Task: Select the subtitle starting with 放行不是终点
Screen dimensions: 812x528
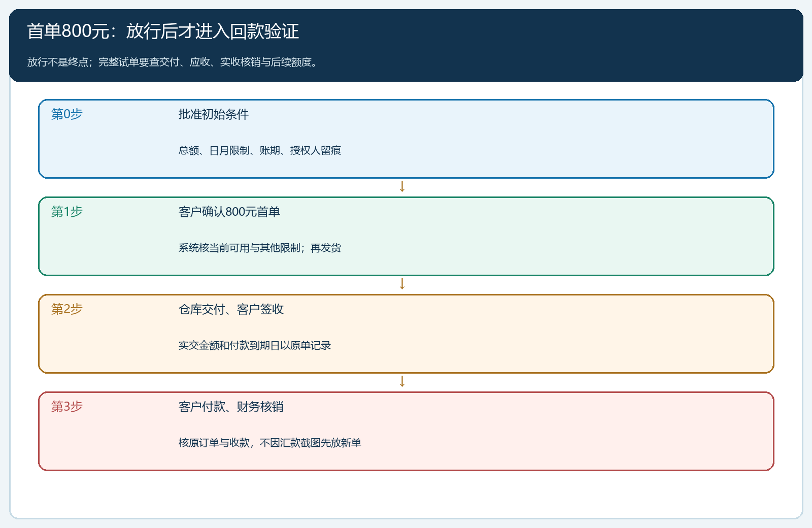Action: pos(174,62)
